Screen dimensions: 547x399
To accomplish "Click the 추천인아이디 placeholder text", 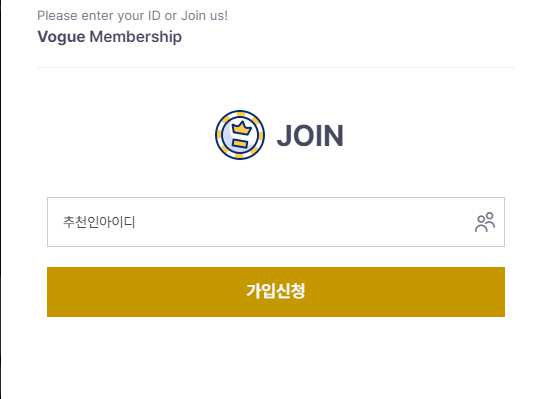I will [99, 222].
